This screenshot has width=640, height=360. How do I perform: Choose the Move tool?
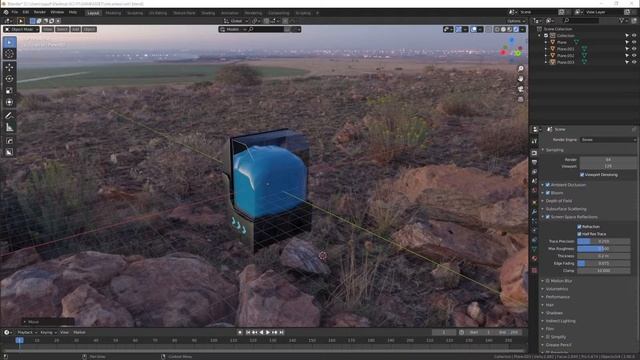pos(9,67)
